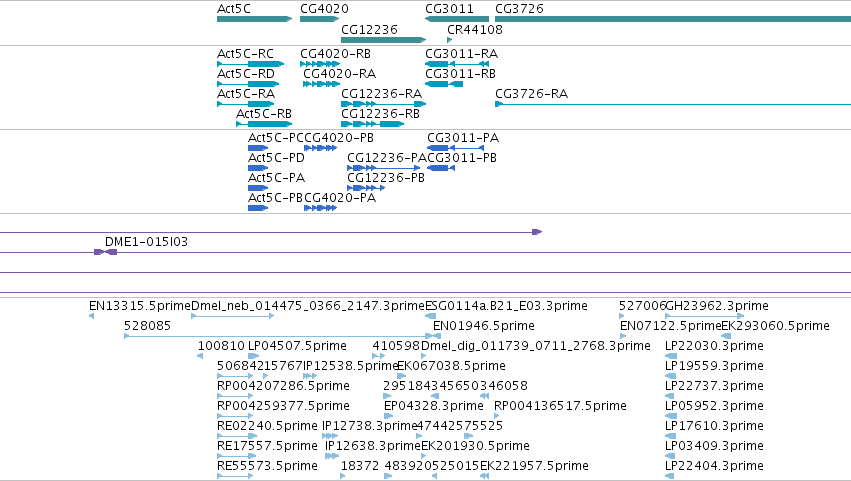Select the DME1-015I03 feature

[105, 252]
